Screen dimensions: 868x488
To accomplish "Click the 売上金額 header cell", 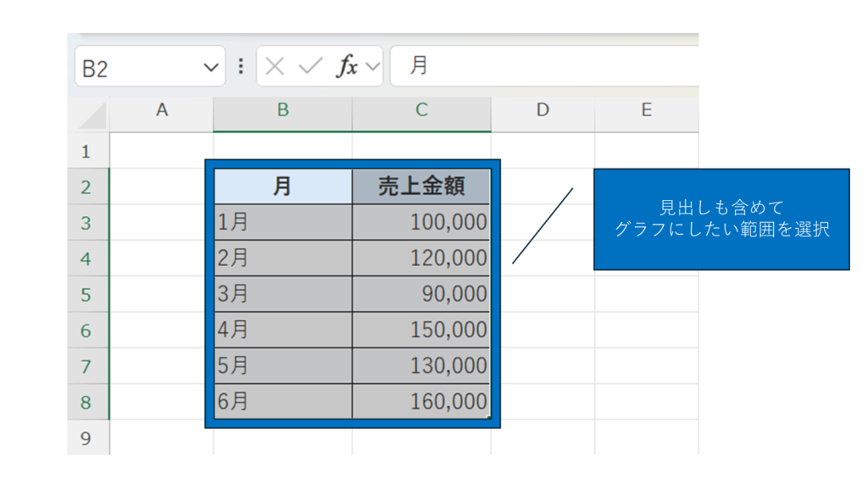I will (421, 187).
